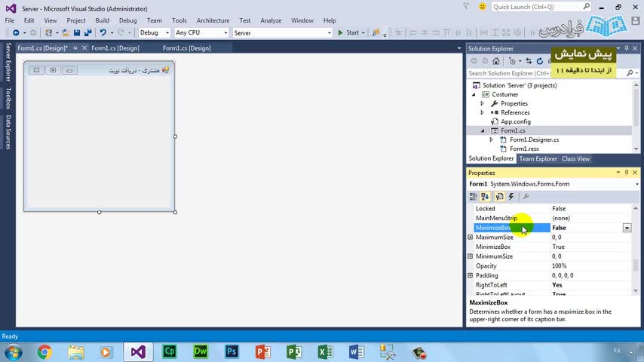Open the Data Sources side tab
This screenshot has height=362, width=644.
[x=8, y=132]
